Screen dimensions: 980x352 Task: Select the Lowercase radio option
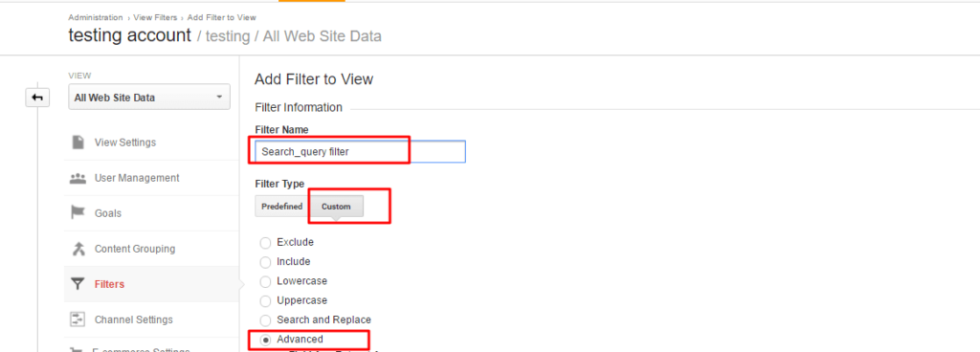[x=266, y=281]
